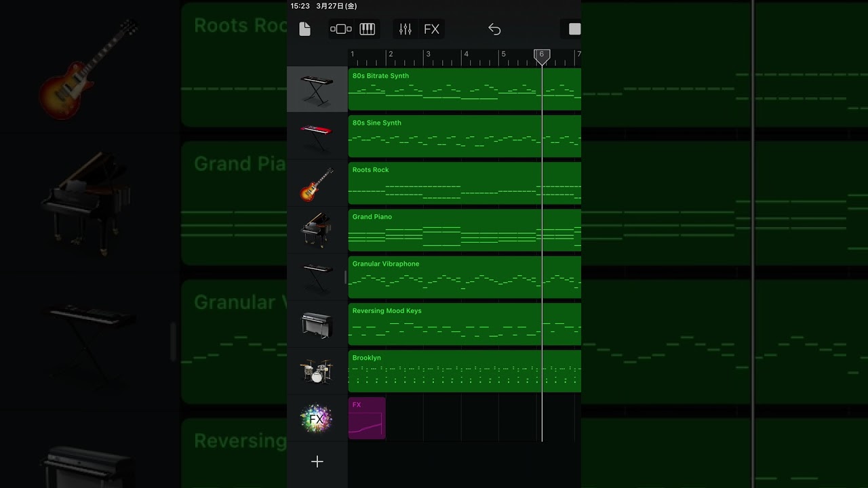This screenshot has width=868, height=488.
Task: Click bar 1 on the ruler
Action: [353, 54]
